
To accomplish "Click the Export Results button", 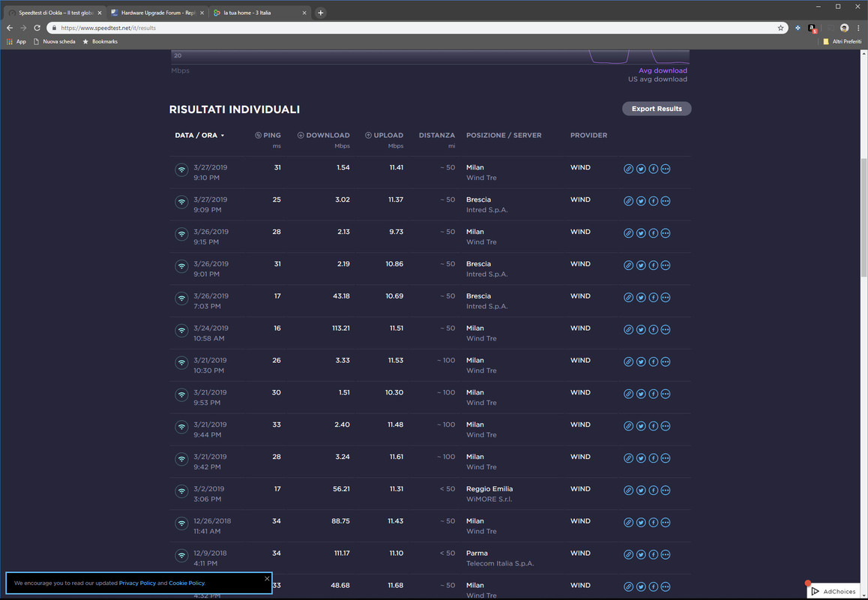I will coord(657,109).
